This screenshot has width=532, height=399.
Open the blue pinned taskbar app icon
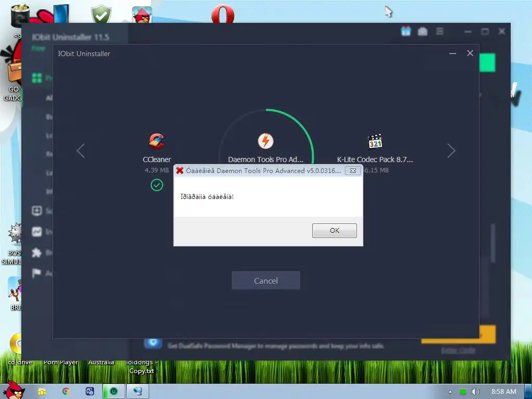coord(90,392)
